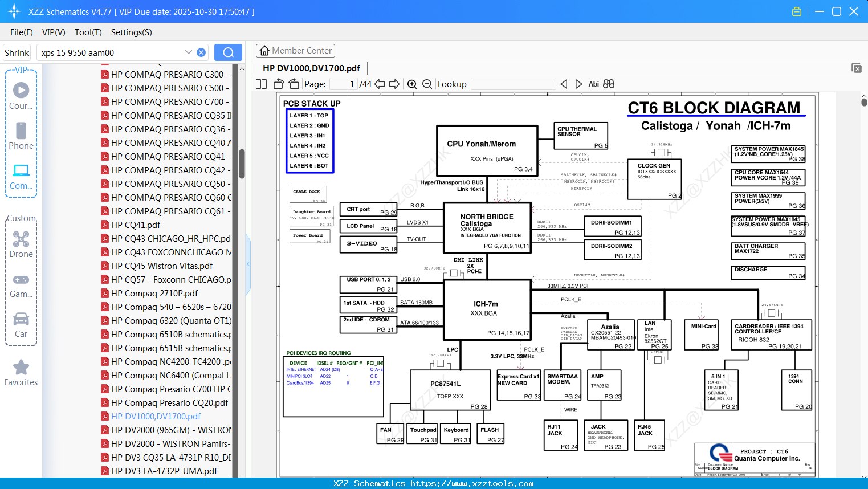Open HP DV2000 (965GM) - WISTRON file
Viewport: 868px width, 489px height.
(166, 430)
